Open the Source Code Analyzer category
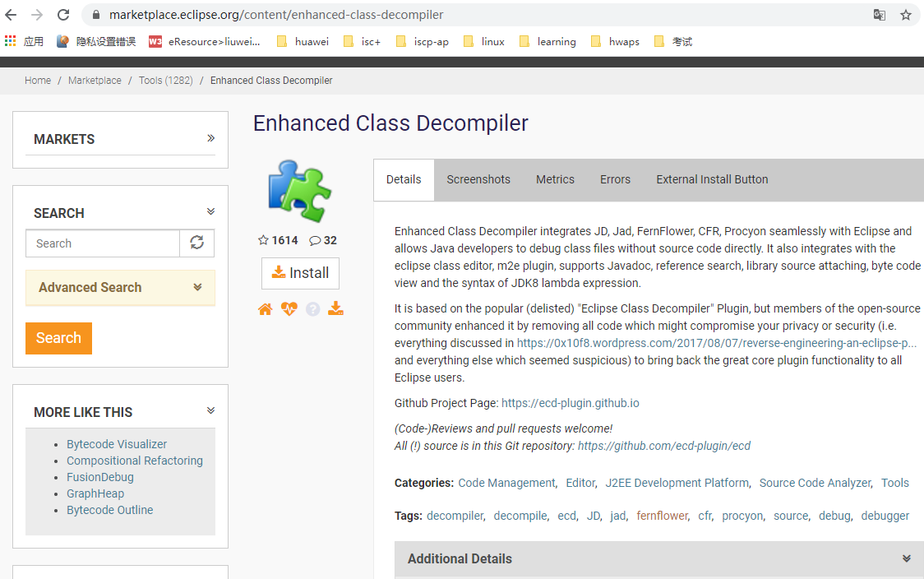924x579 pixels. coord(815,484)
